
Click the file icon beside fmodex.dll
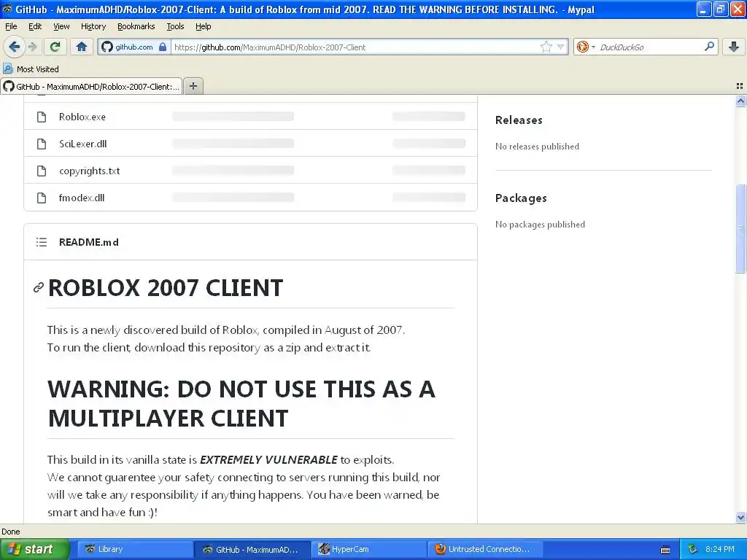pyautogui.click(x=42, y=198)
